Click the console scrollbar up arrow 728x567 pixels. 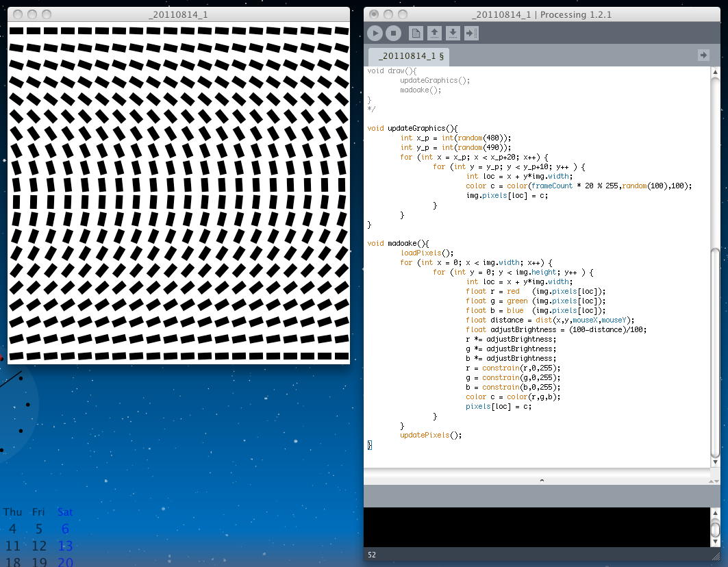point(715,513)
